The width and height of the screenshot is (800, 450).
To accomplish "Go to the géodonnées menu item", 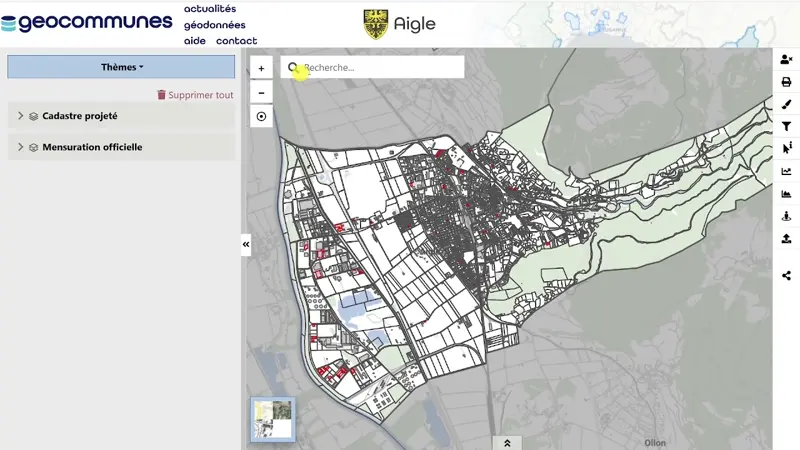I will tap(214, 25).
